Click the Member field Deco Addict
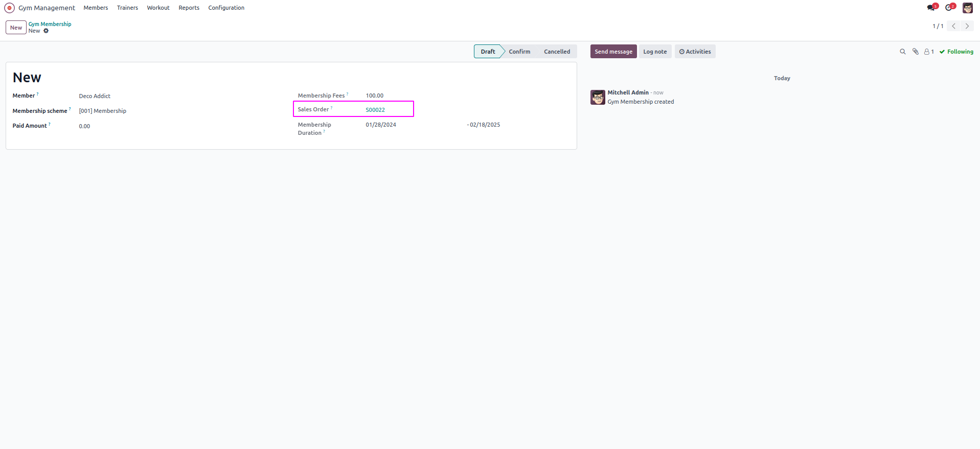 95,96
